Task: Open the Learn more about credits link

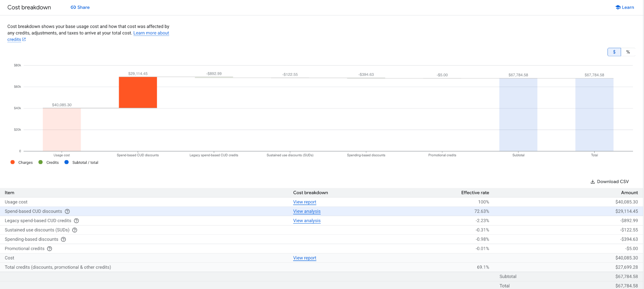Action: pos(151,33)
